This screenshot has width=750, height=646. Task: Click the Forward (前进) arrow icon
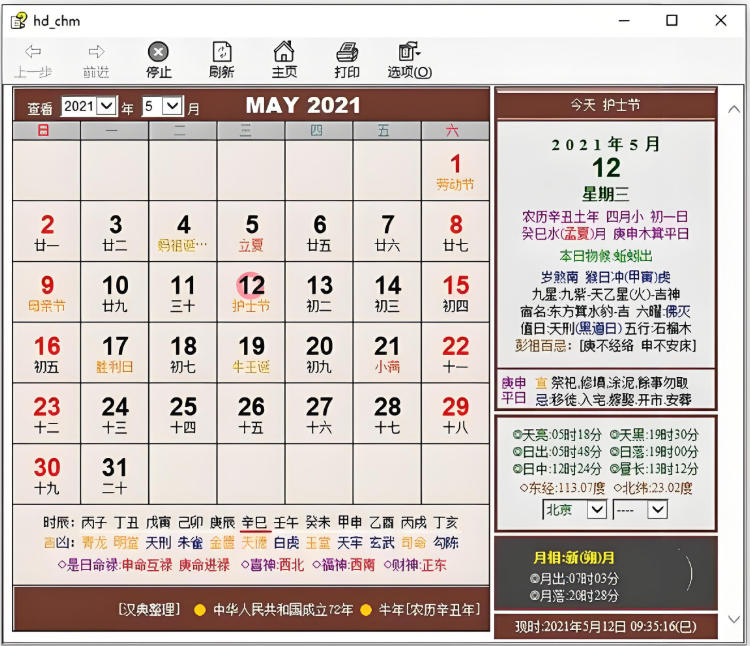pos(96,52)
